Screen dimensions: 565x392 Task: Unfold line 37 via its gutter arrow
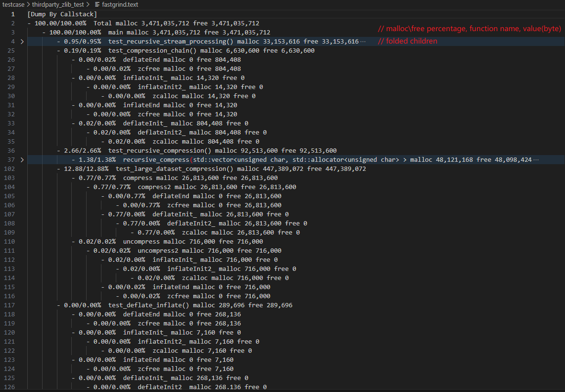point(22,159)
